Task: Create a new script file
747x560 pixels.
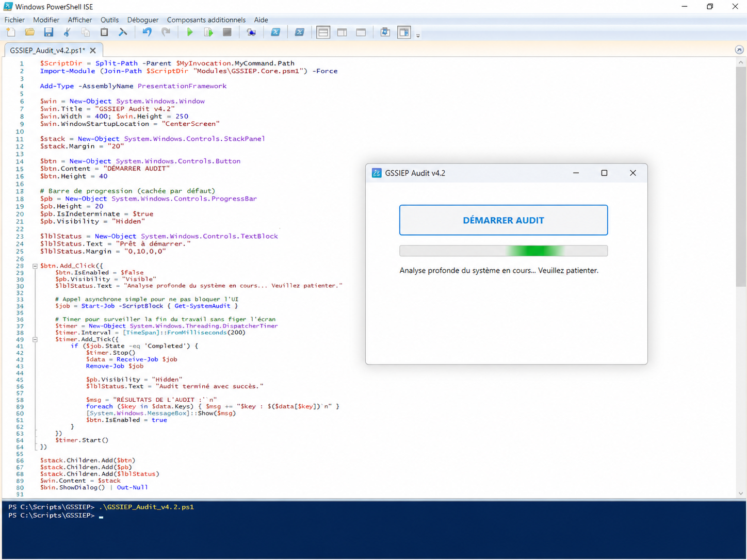Action: click(11, 32)
